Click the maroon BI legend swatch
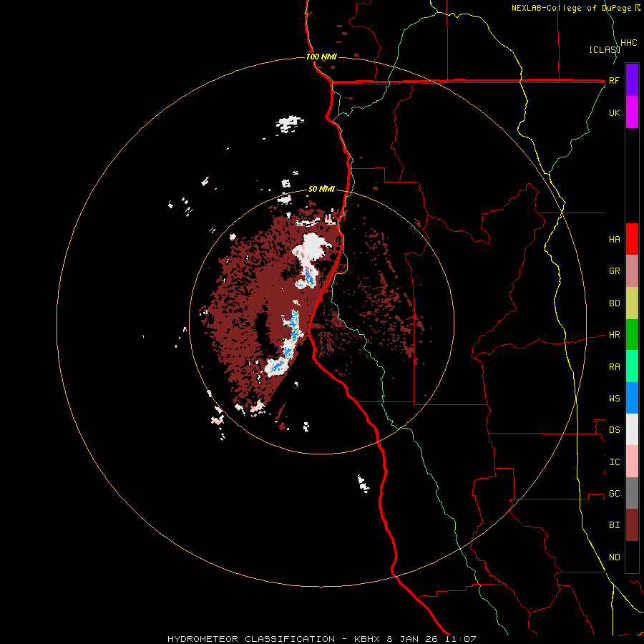This screenshot has width=644, height=644. point(632,525)
